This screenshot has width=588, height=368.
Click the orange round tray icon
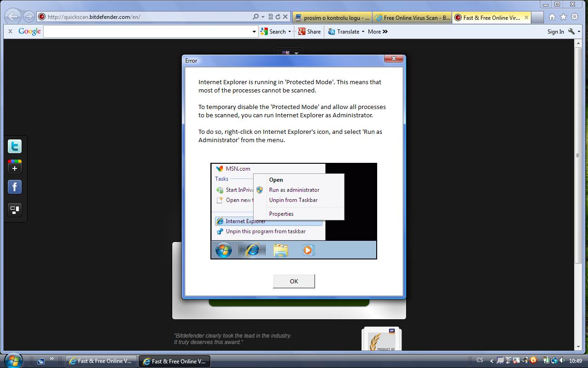click(x=533, y=361)
